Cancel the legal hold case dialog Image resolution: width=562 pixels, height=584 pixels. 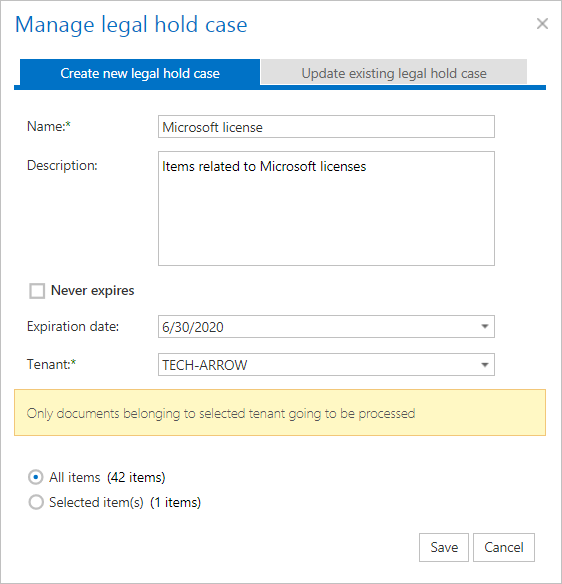504,547
